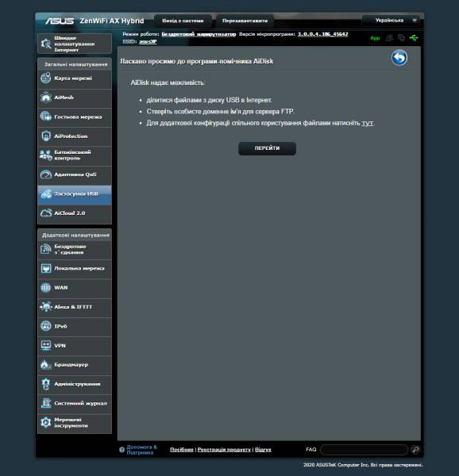Open AiCloud 2.0 menu item

point(75,213)
